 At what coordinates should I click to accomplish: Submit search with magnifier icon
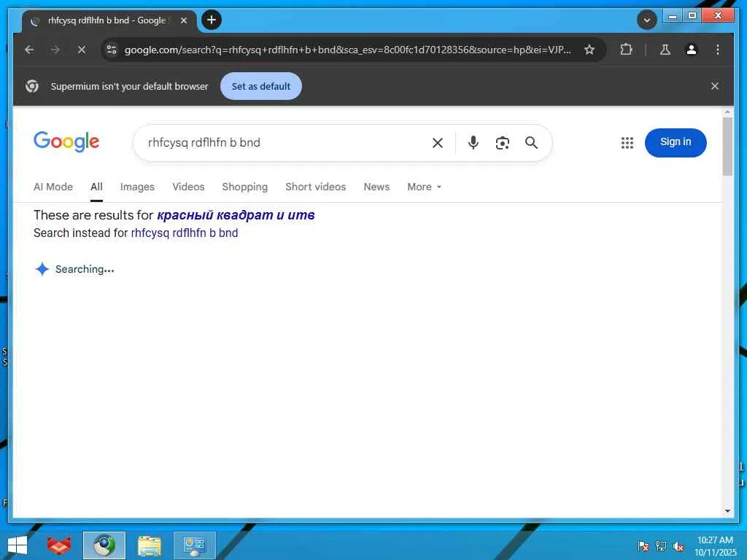click(532, 143)
